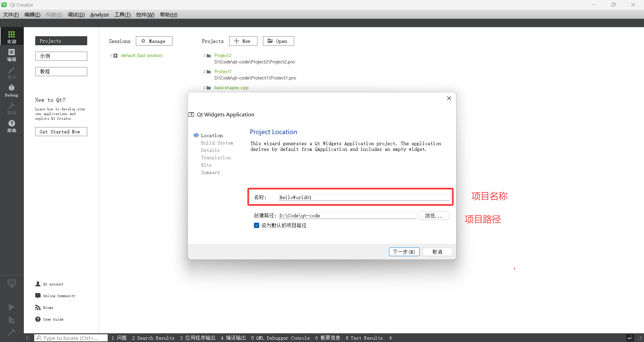Select the Projects tab in Welcome sidebar

click(x=61, y=41)
